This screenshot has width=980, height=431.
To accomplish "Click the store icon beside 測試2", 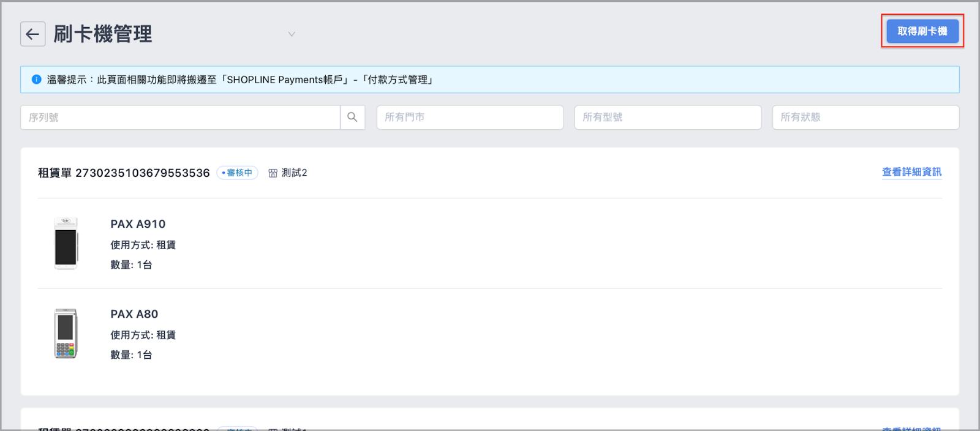I will point(273,173).
